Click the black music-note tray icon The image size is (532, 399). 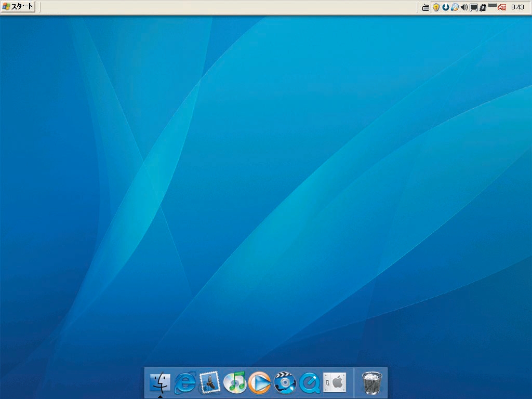483,7
